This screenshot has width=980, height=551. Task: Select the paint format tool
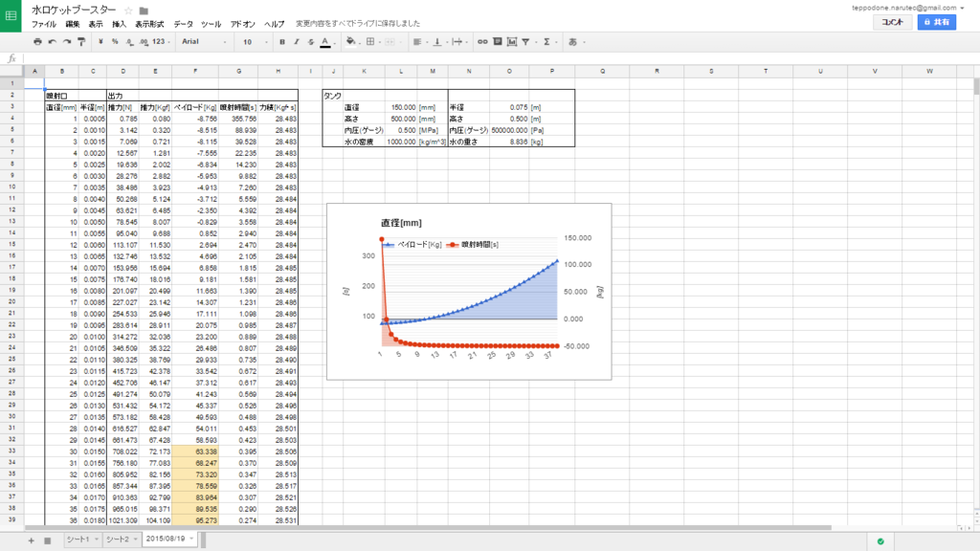point(81,42)
